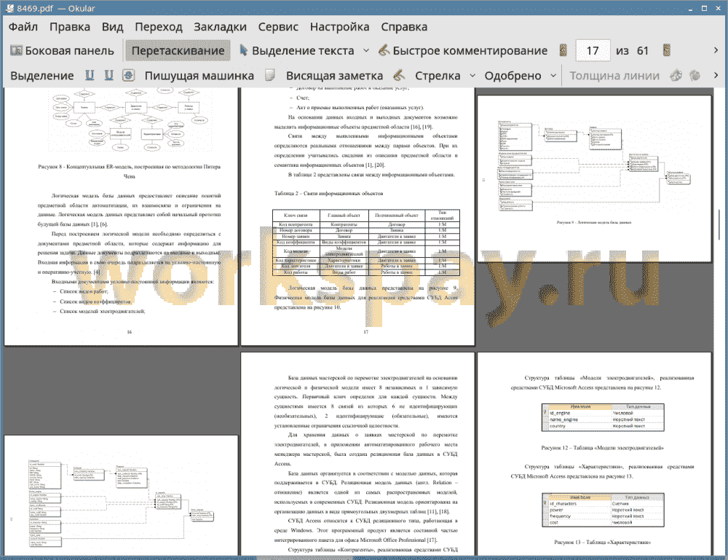Expand the dropdown beside Выделение текста
Viewport: 728px width, 560px height.
point(366,51)
